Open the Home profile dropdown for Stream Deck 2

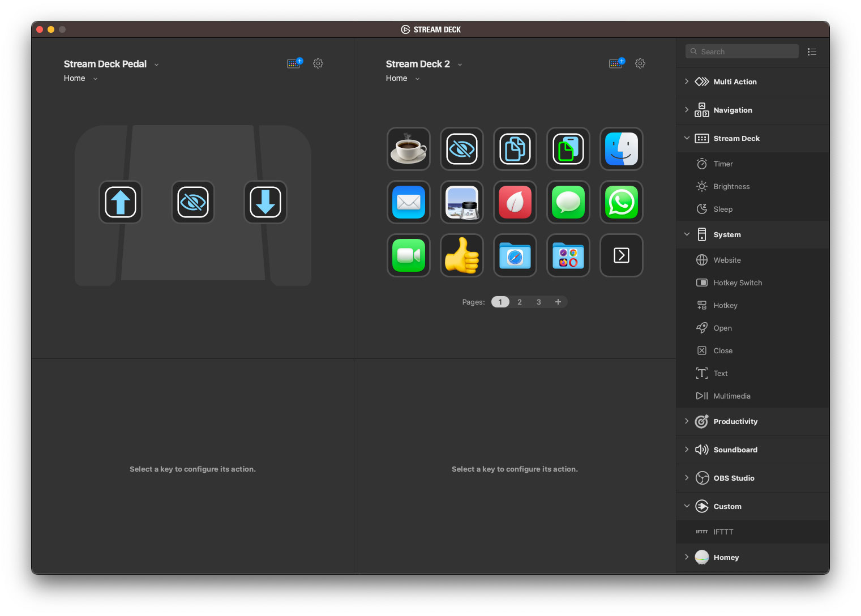402,79
